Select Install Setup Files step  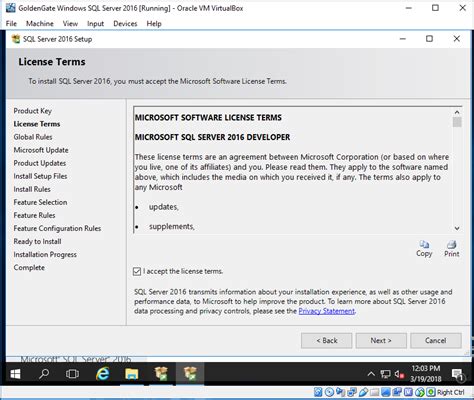pyautogui.click(x=40, y=176)
